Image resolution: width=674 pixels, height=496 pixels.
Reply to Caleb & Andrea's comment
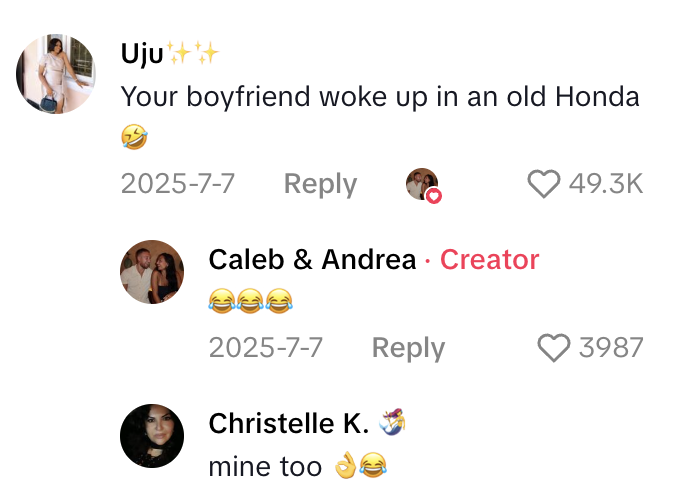tap(408, 347)
